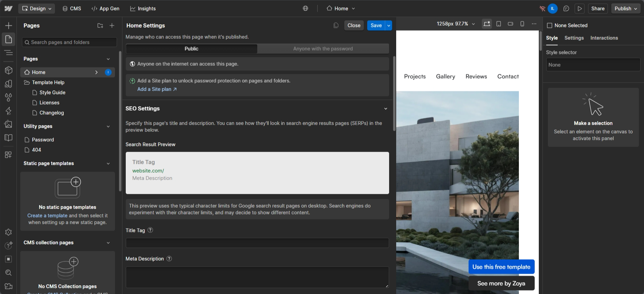644x294 pixels.
Task: Create a new page folder icon
Action: point(100,26)
